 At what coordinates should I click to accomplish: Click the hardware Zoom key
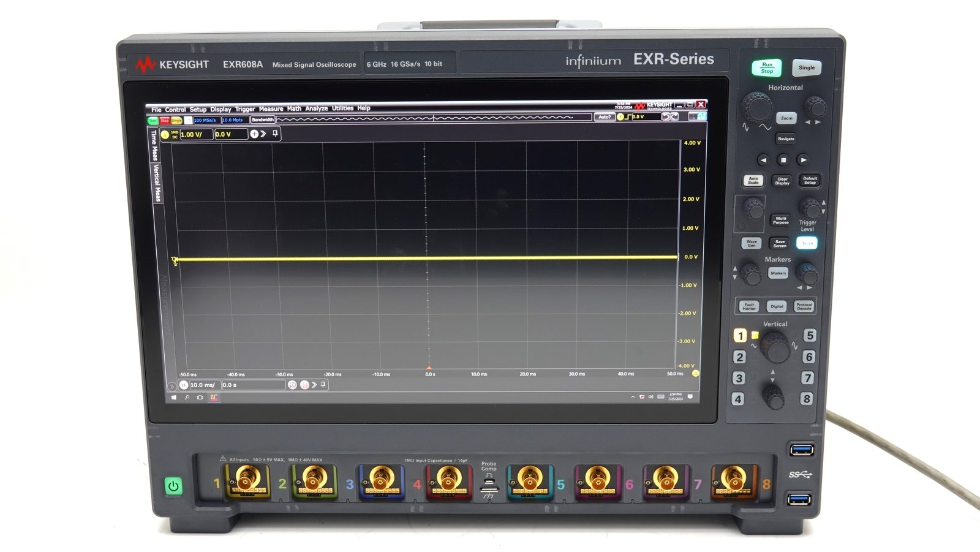(x=786, y=118)
